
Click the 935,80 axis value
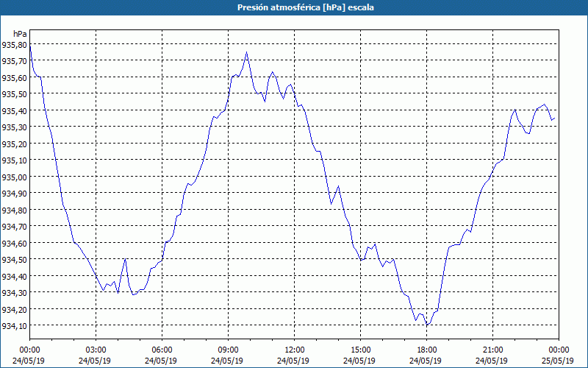[14, 45]
